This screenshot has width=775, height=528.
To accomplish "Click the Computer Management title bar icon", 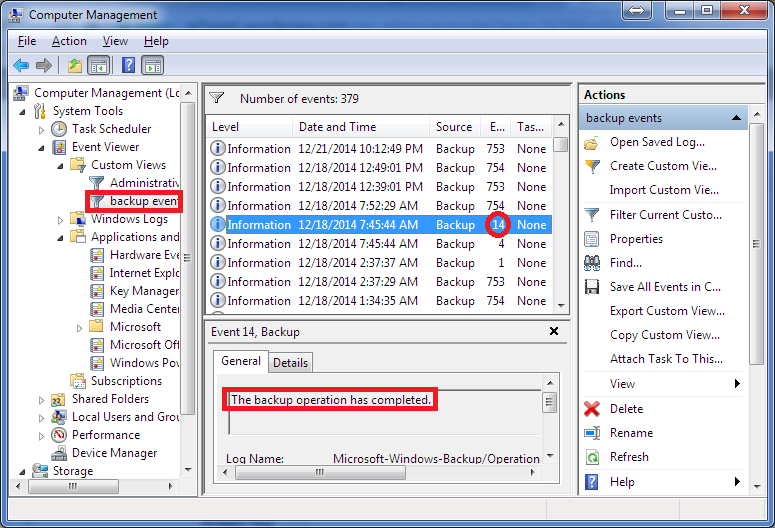I will click(x=15, y=15).
